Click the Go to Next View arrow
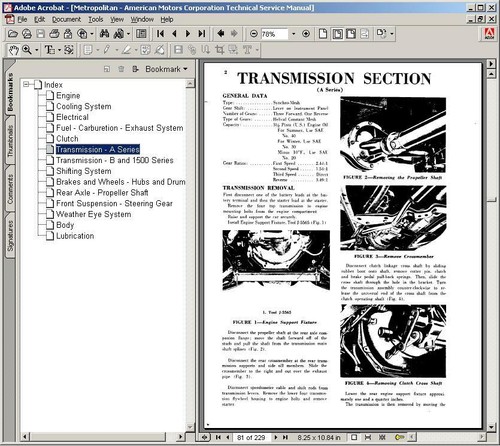Screen dimensions: 500x446 pos(234,33)
